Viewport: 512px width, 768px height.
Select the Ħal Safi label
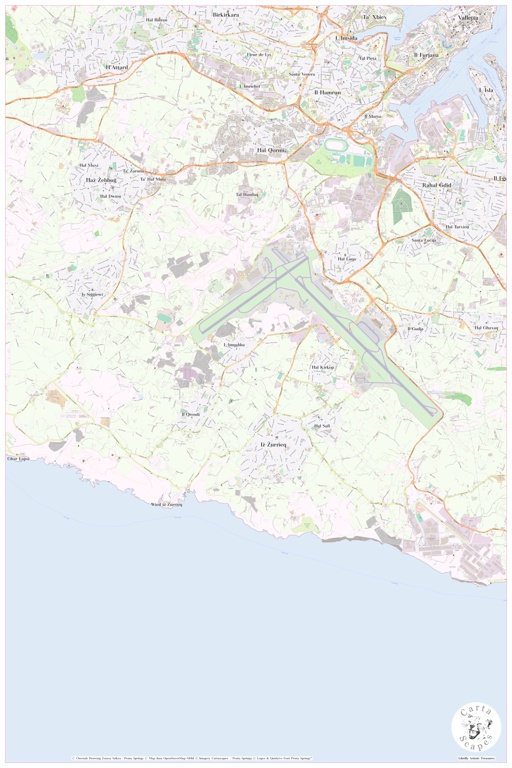pyautogui.click(x=322, y=426)
